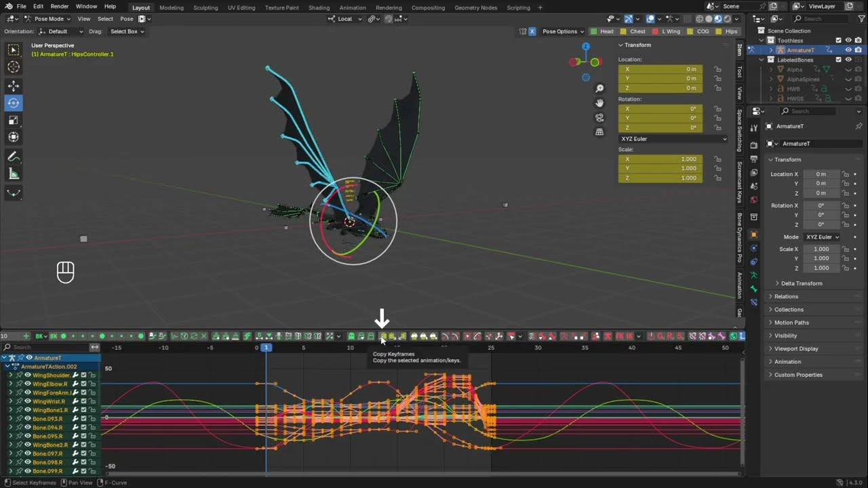Toggle Bone.093.R channel lock icon
This screenshot has width=868, height=488.
coord(91,419)
